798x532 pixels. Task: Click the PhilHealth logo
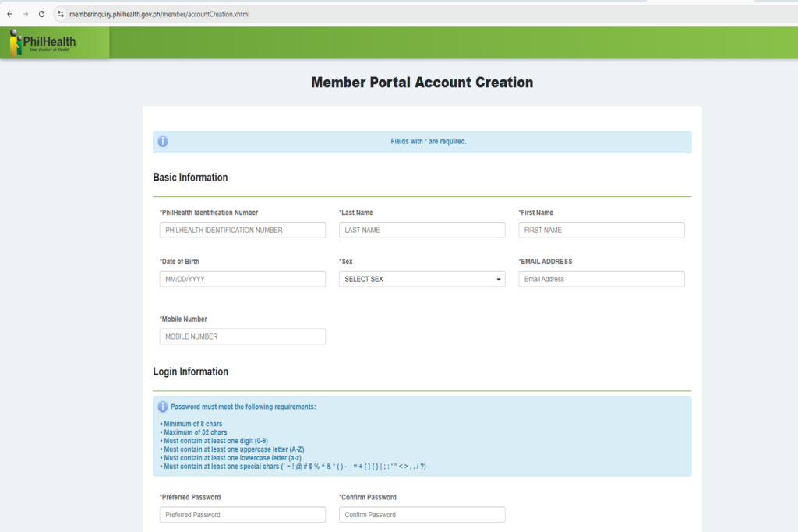[43, 42]
